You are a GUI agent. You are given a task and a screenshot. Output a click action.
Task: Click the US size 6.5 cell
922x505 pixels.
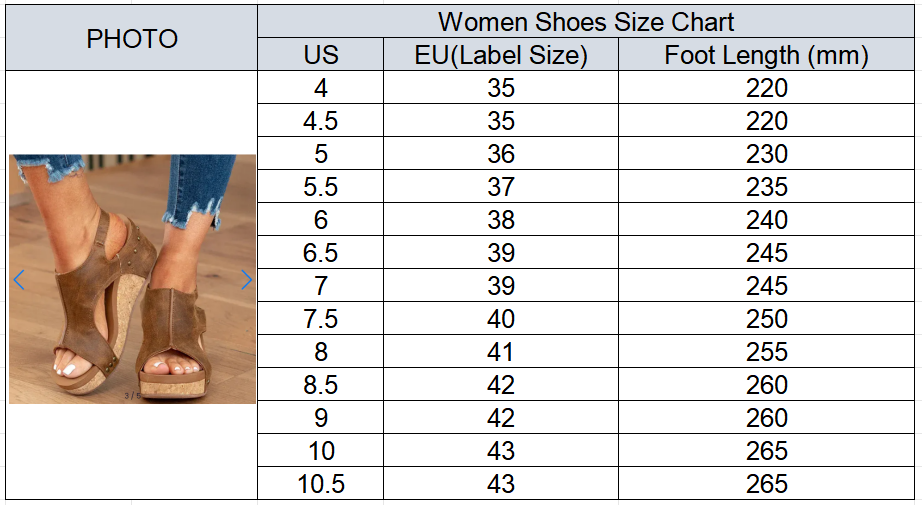tap(320, 252)
